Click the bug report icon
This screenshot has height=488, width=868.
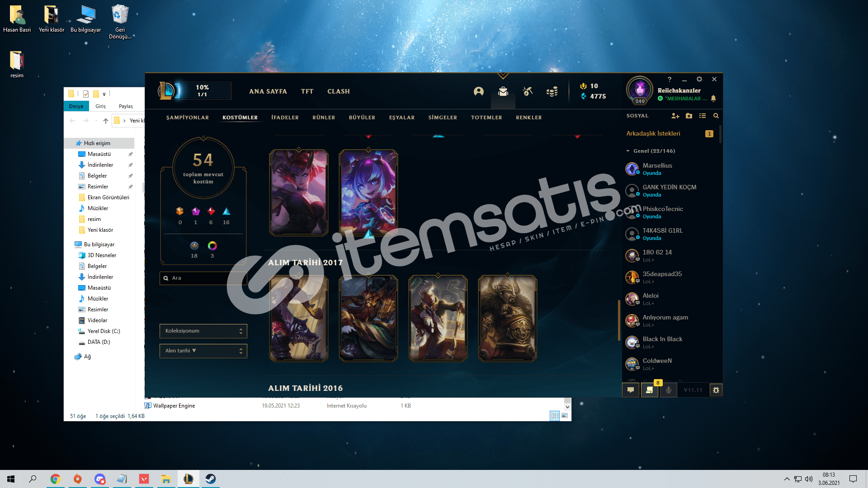[x=716, y=390]
